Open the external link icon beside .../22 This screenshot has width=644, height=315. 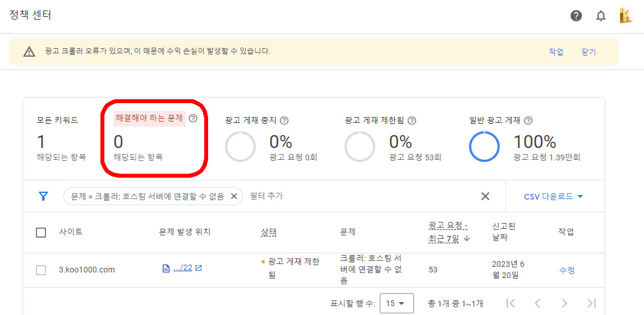pyautogui.click(x=199, y=268)
